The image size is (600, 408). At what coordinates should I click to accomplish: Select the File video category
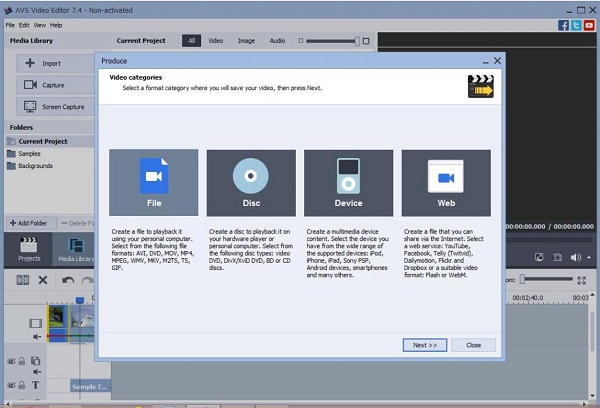point(153,183)
